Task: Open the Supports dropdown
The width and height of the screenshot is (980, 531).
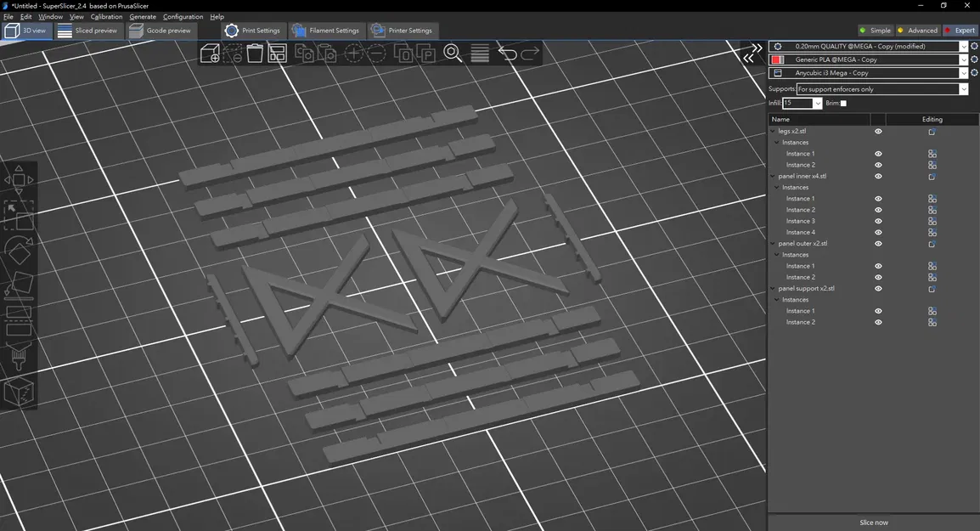Action: click(881, 89)
